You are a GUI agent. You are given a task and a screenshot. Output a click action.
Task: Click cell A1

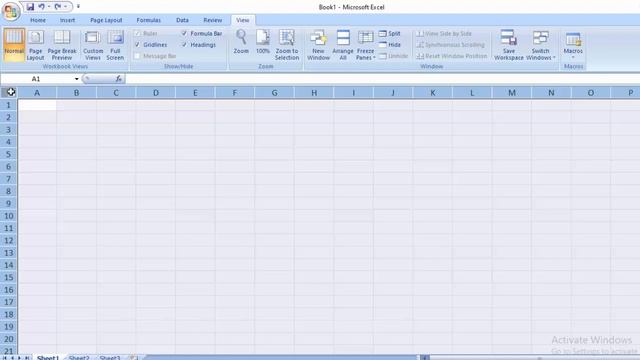coord(37,105)
